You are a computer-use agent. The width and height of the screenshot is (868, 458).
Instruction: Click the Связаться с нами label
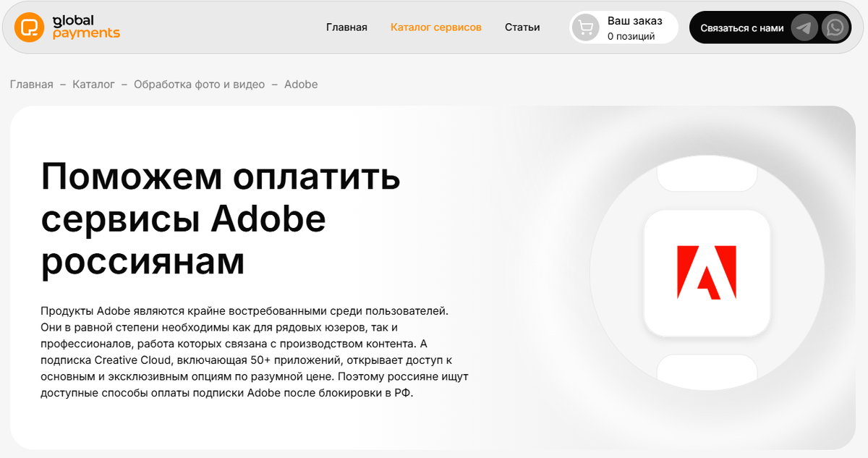742,27
